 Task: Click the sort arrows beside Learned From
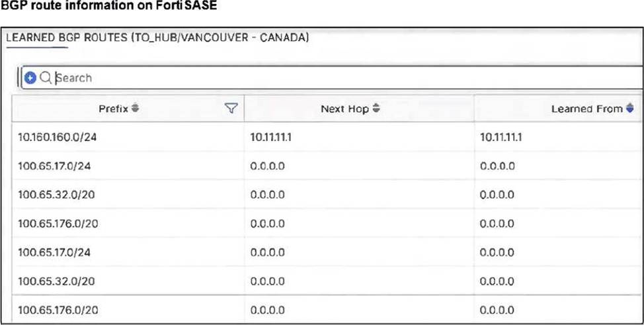coord(629,108)
